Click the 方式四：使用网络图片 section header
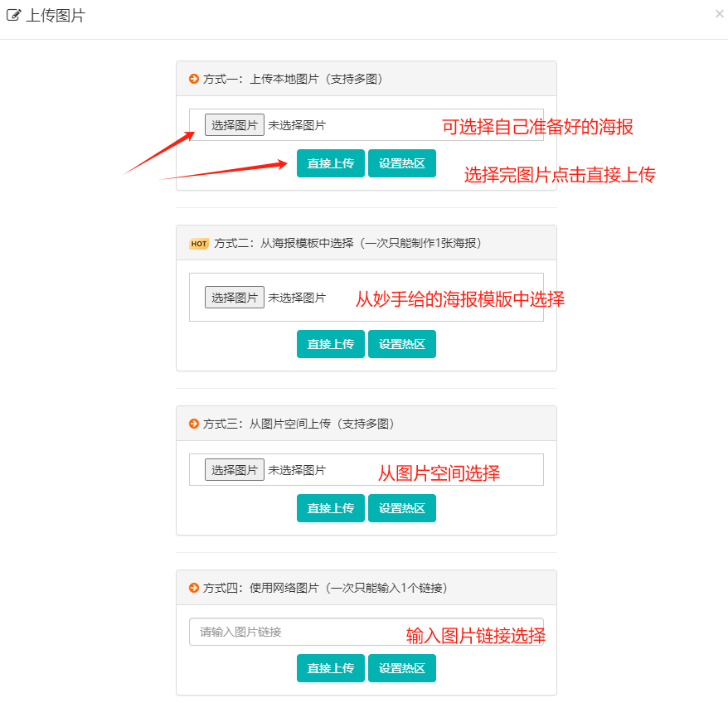Screen dimensions: 728x703 click(x=366, y=588)
